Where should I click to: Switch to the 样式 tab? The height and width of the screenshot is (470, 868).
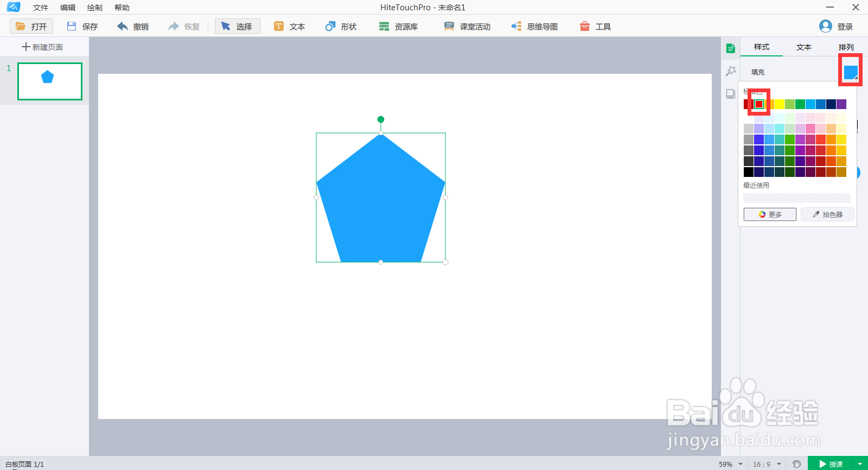click(x=762, y=47)
